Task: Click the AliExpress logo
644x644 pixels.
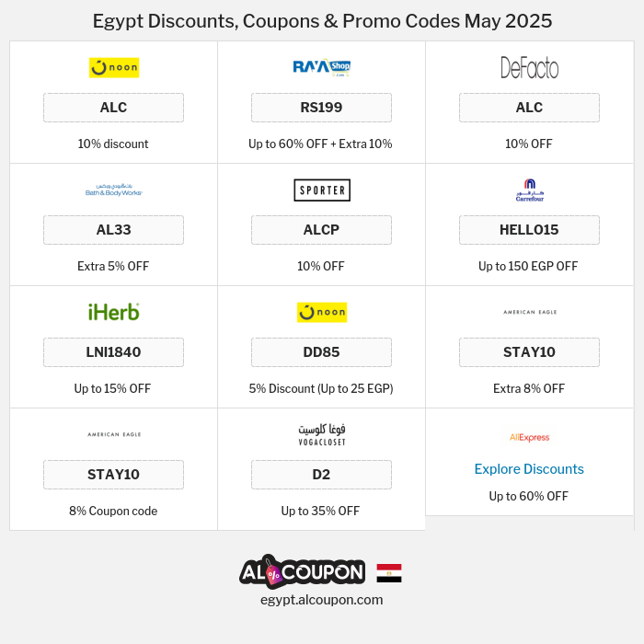Action: click(529, 438)
